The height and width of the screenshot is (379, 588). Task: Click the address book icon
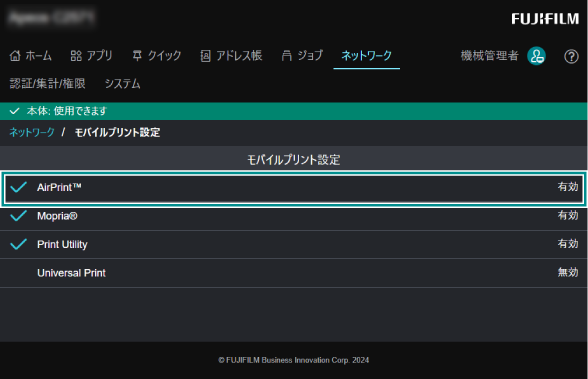click(205, 56)
